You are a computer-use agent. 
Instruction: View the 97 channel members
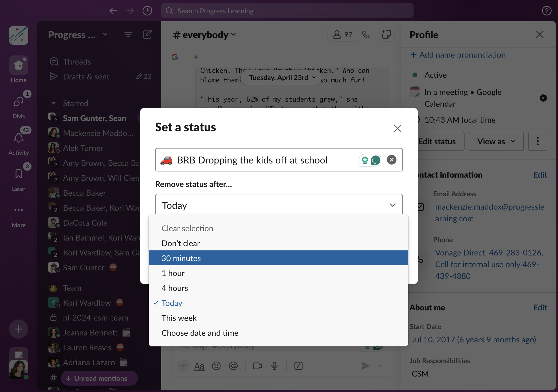[342, 34]
